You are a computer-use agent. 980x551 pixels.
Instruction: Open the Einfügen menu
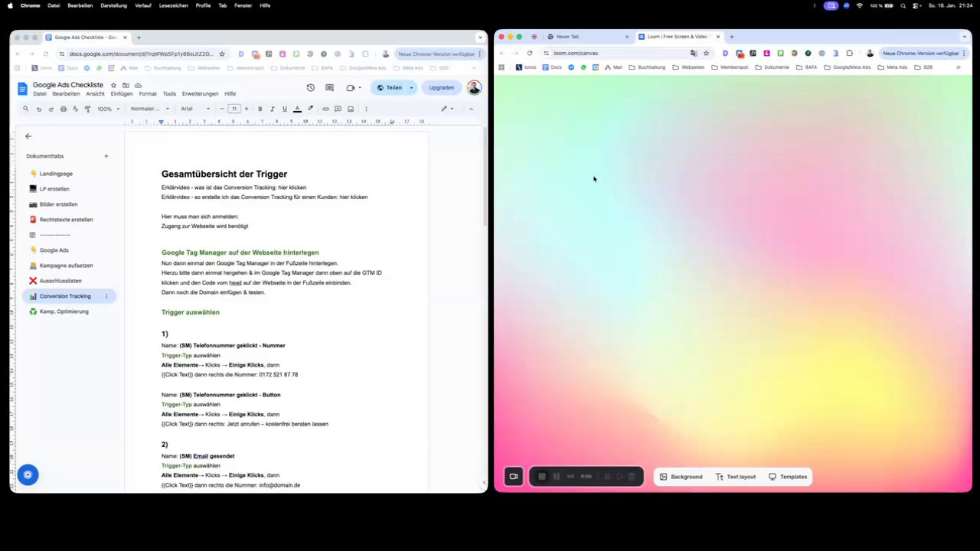[122, 94]
